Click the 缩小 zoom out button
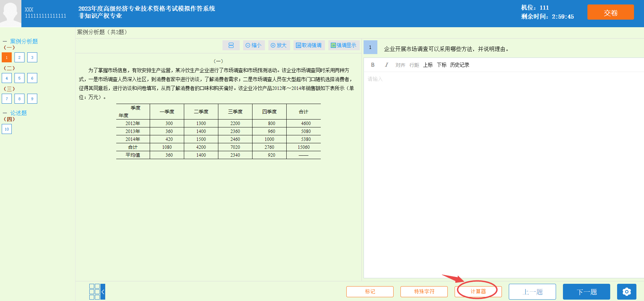The height and width of the screenshot is (301, 644). point(254,45)
